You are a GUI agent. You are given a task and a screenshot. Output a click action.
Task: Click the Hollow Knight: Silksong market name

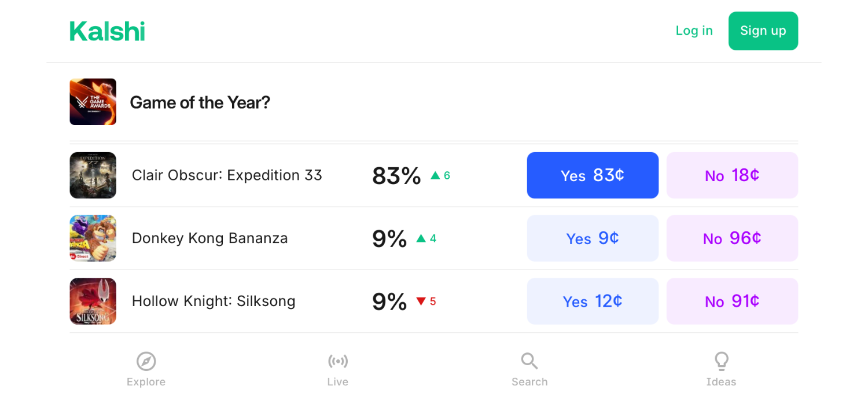click(214, 301)
